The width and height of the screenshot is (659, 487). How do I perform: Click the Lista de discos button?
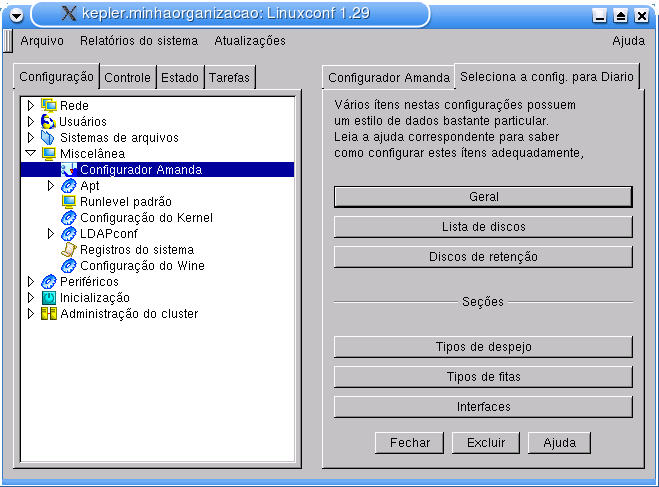pyautogui.click(x=483, y=227)
